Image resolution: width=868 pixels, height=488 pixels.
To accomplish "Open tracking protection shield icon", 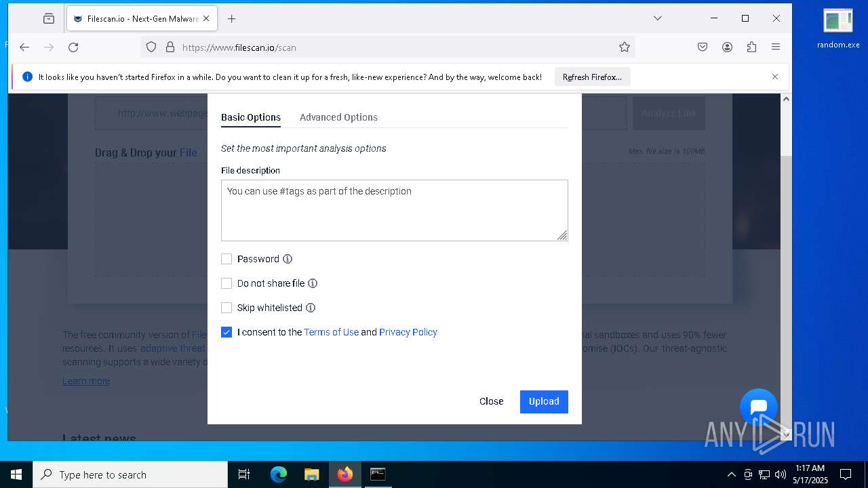I will pos(151,47).
